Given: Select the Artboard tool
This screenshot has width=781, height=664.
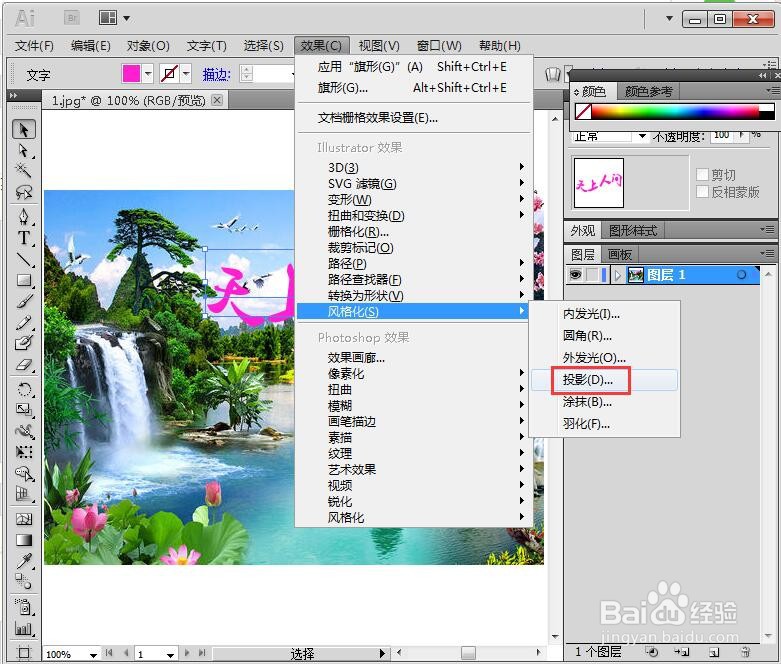Looking at the screenshot, I should (x=23, y=652).
